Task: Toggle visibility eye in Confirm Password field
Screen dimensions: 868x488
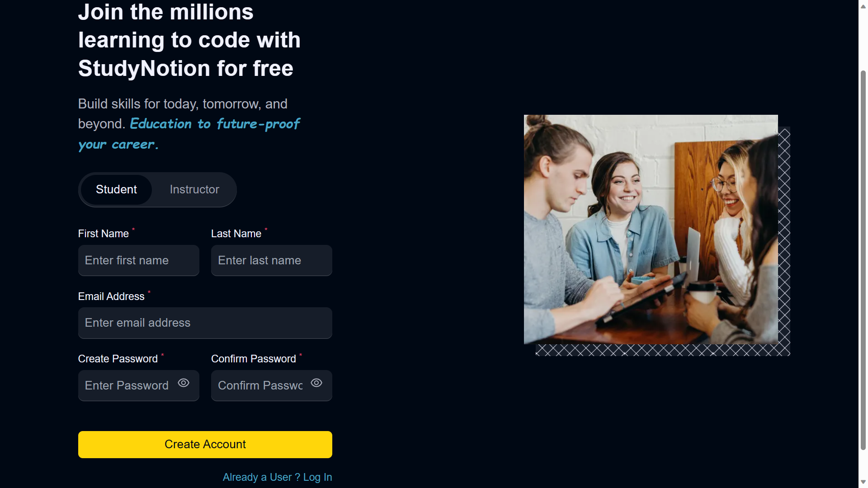Action: 316,383
